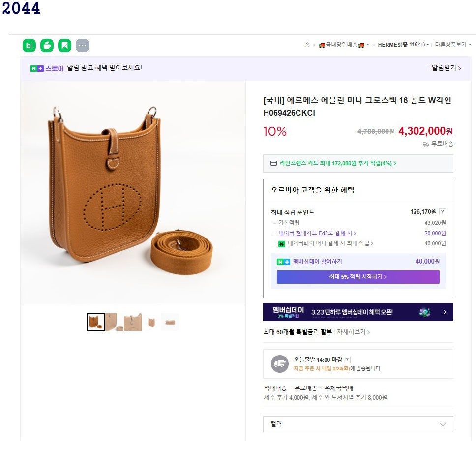The image size is (476, 476).
Task: Click the 멤버십데이 혜택 오픈 banner
Action: pyautogui.click(x=358, y=312)
